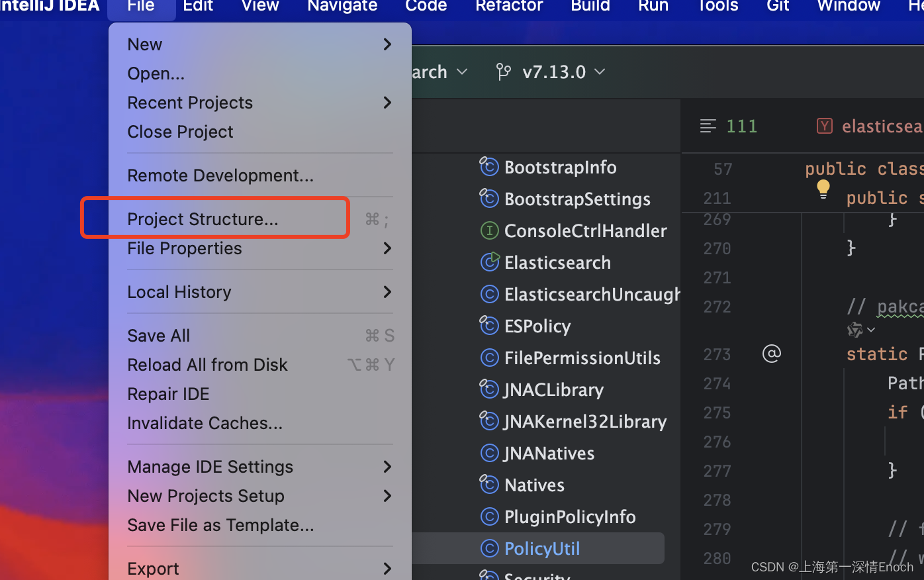Click the Natives class icon
The height and width of the screenshot is (580, 924).
[488, 485]
